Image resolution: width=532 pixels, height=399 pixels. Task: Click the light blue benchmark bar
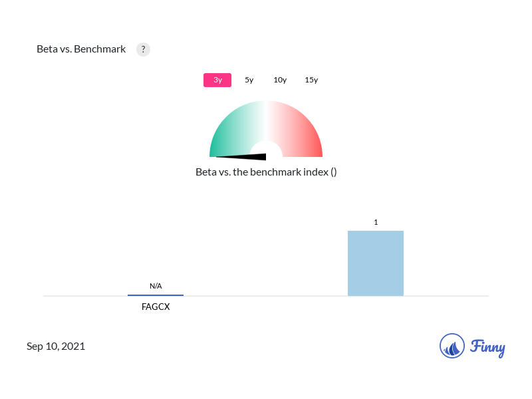376,263
